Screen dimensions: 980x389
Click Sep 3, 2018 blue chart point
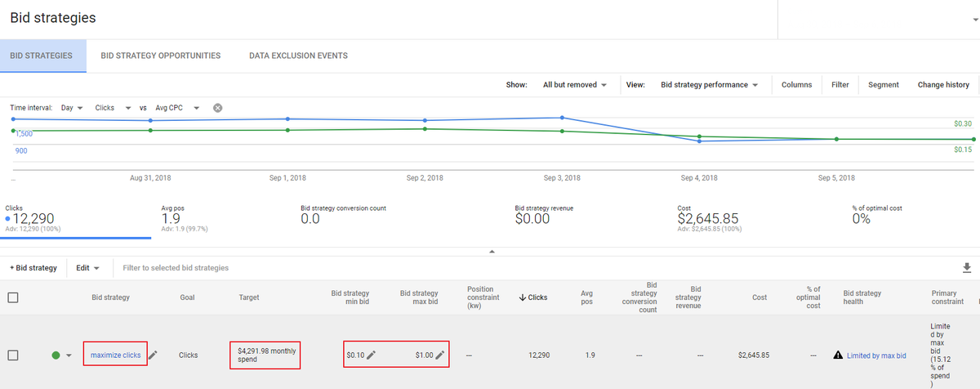pos(562,118)
